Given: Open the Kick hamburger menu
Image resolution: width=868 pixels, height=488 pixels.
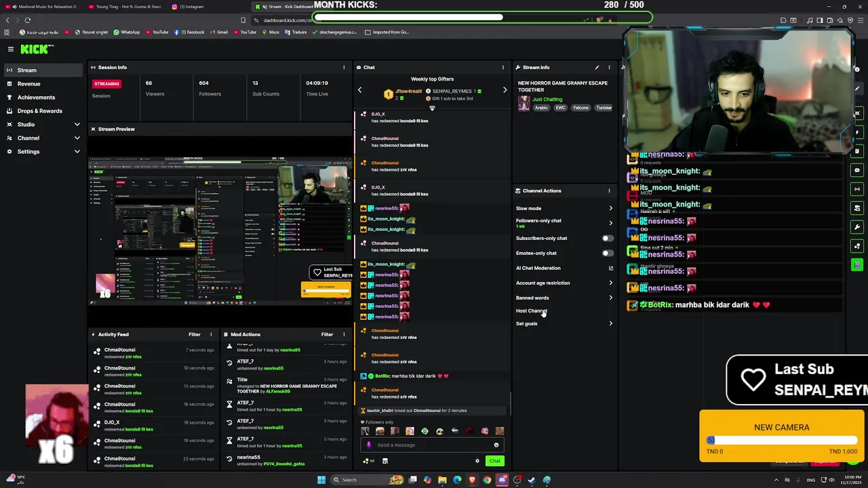Looking at the screenshot, I should (x=11, y=49).
